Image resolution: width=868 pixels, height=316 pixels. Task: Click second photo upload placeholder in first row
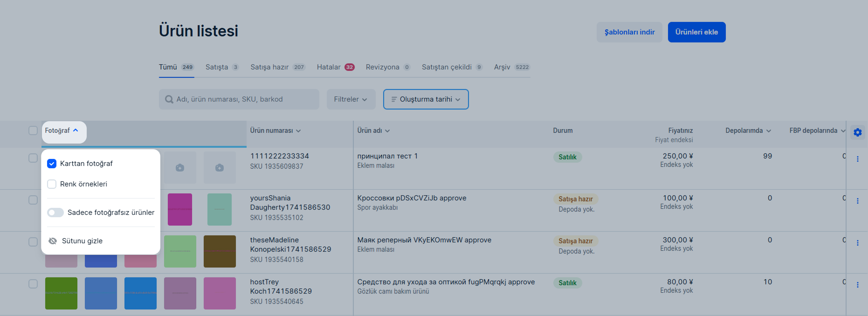point(220,168)
